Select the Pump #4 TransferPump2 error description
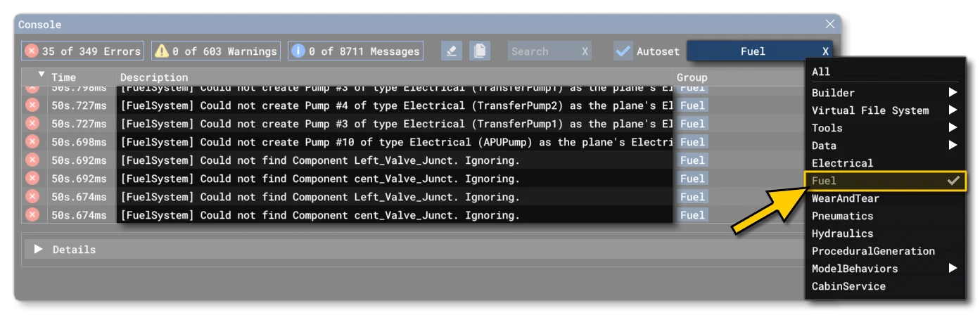Viewport: 980px width, 315px height. tap(397, 105)
